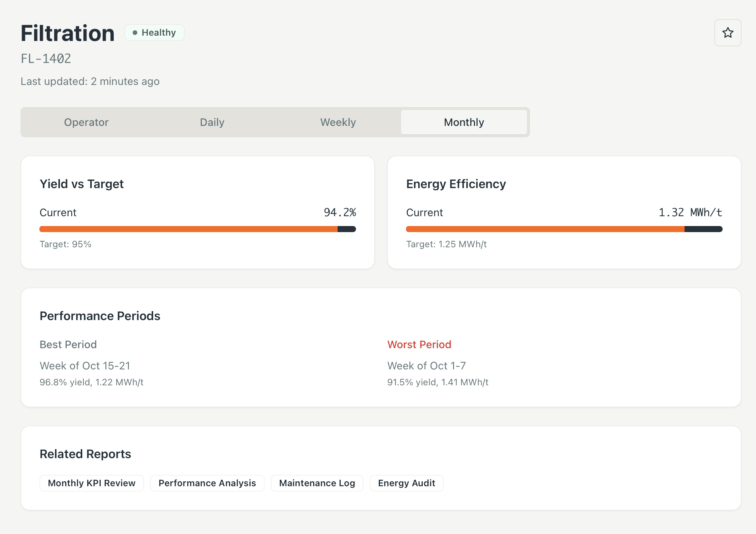Click the Week of Oct 1-7 entry

click(x=427, y=366)
